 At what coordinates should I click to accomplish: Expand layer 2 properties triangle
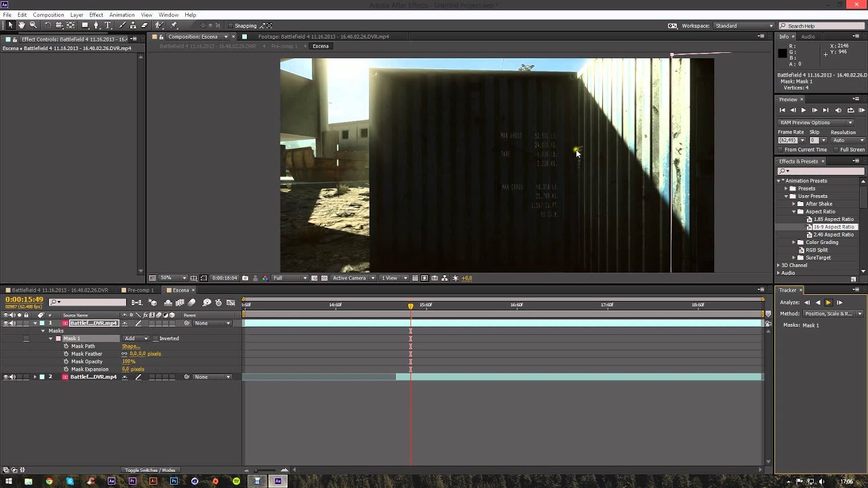click(35, 377)
